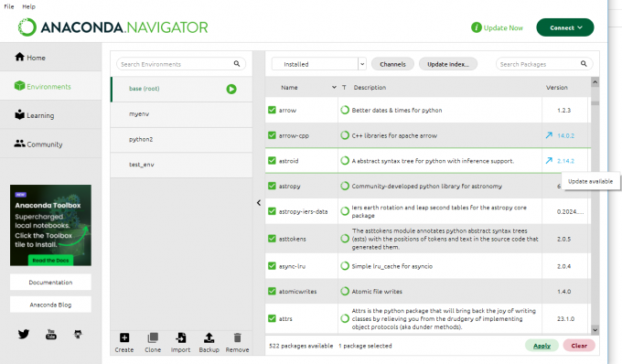Click the Create environment plus icon

coord(124,337)
